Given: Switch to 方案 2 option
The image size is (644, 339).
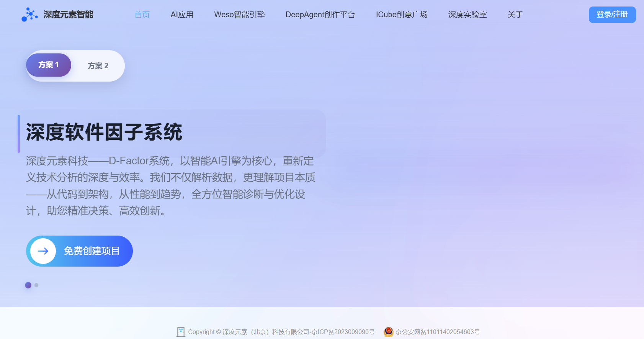Looking at the screenshot, I should (x=98, y=66).
